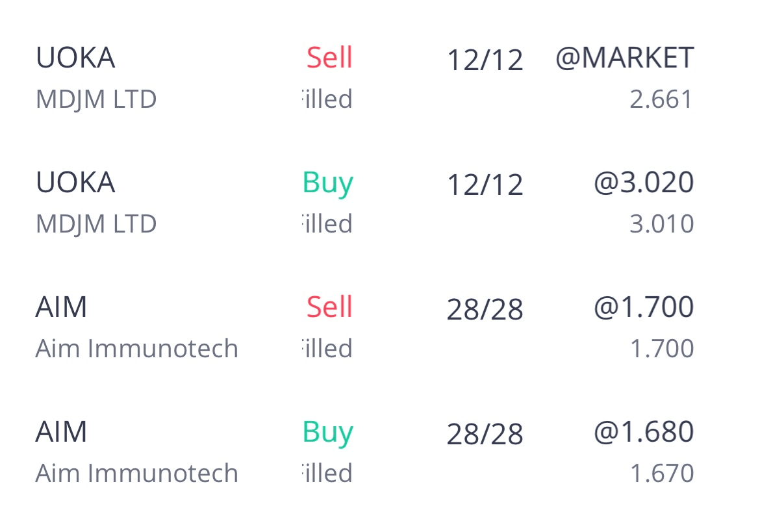Open UOKA ticker in the @3.020 Buy row

(75, 183)
